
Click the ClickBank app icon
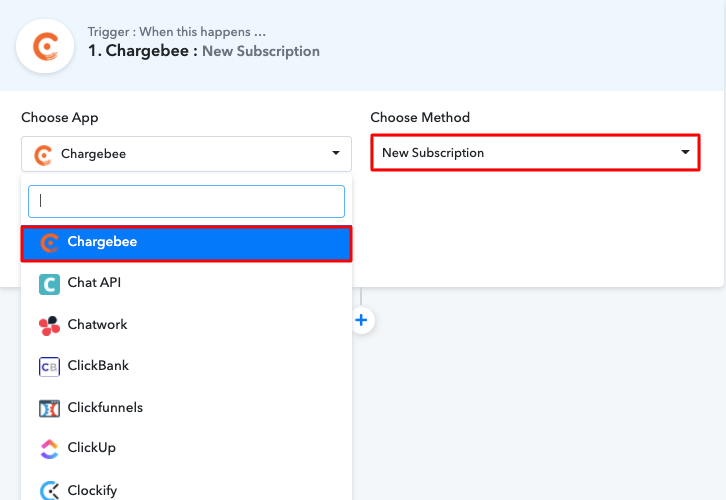[49, 366]
